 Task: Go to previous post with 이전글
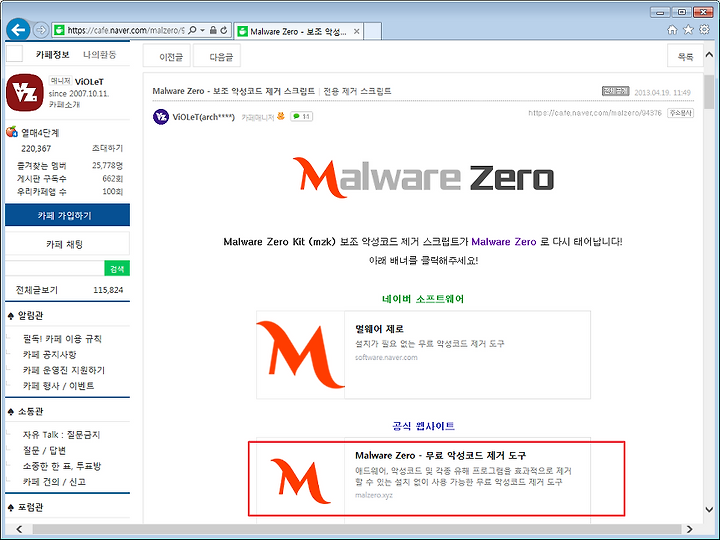pos(167,56)
